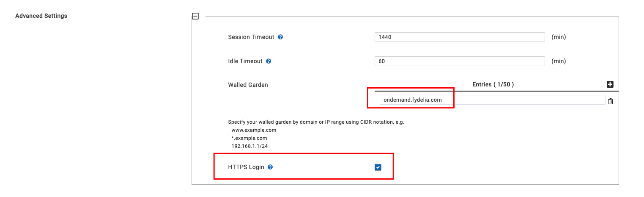Click the Walled Garden label
Viewport: 644px width, 197px height.
[248, 85]
